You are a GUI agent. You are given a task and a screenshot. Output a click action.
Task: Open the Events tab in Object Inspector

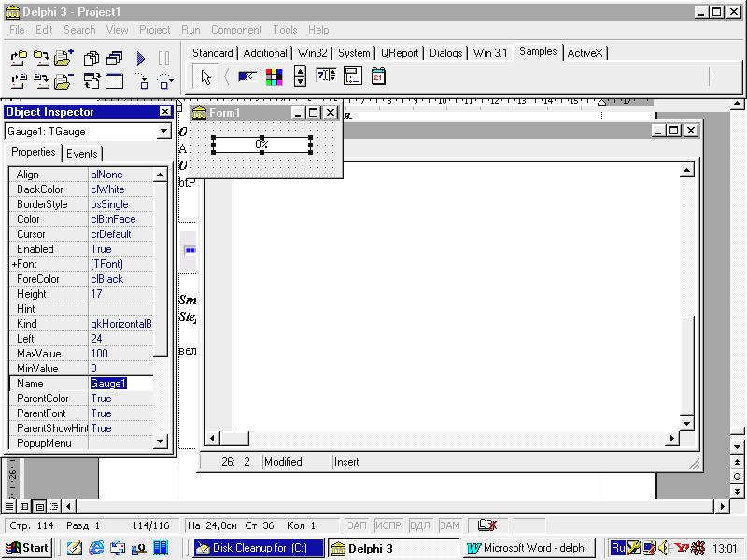pyautogui.click(x=82, y=154)
